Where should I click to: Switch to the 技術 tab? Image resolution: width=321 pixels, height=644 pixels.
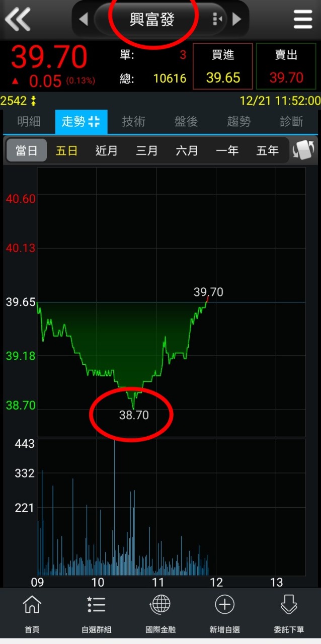133,121
